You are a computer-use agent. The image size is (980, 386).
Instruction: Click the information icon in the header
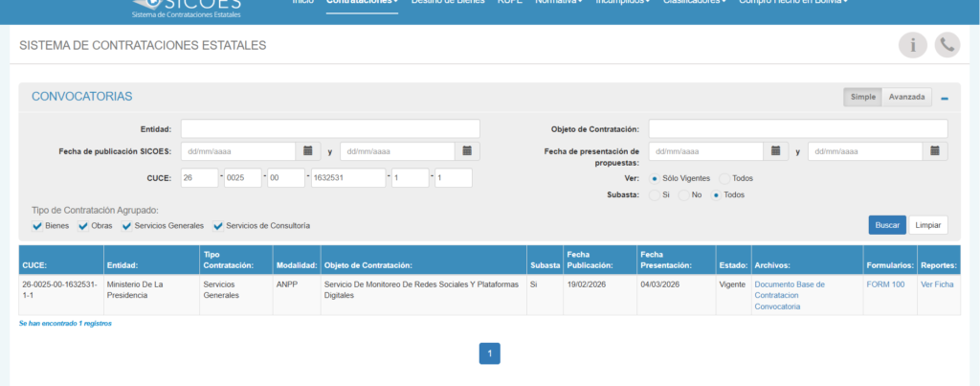pos(912,45)
